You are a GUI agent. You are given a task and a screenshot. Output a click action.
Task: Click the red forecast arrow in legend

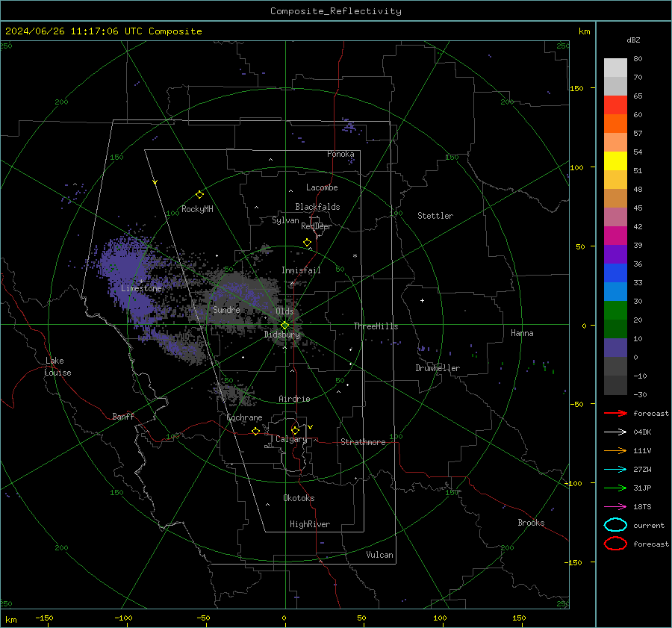point(615,413)
